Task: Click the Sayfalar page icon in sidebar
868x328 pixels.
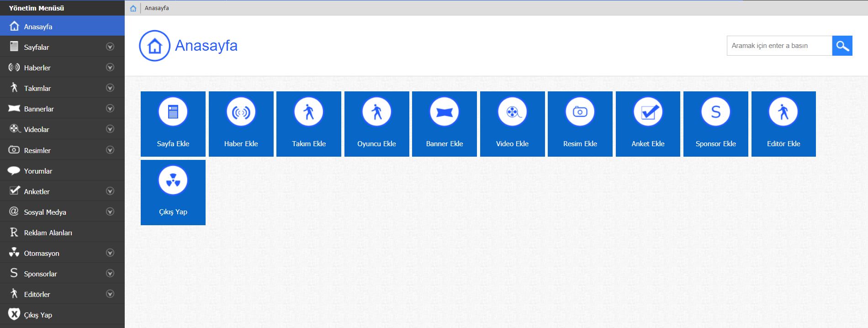Action: click(14, 47)
